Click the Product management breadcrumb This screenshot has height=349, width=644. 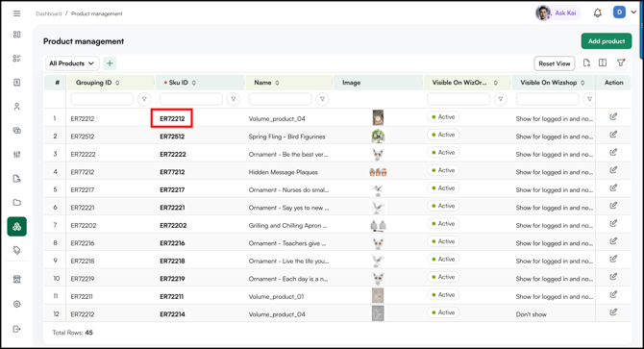97,13
